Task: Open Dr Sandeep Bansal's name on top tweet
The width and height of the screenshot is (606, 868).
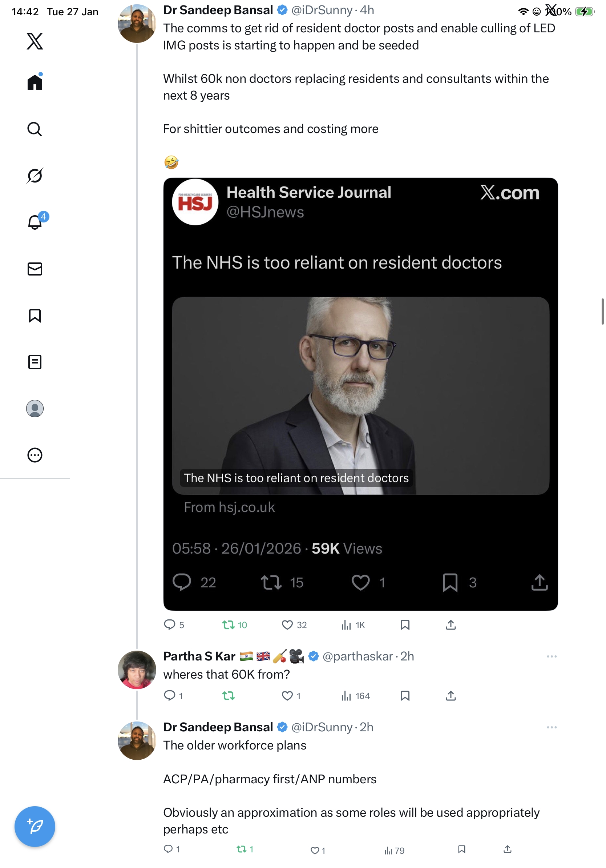Action: pyautogui.click(x=218, y=10)
